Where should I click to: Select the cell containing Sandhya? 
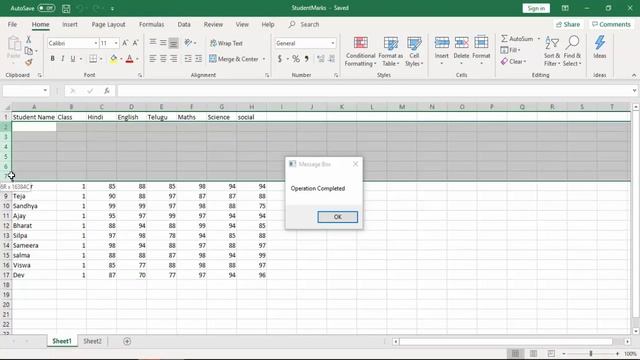pyautogui.click(x=34, y=206)
